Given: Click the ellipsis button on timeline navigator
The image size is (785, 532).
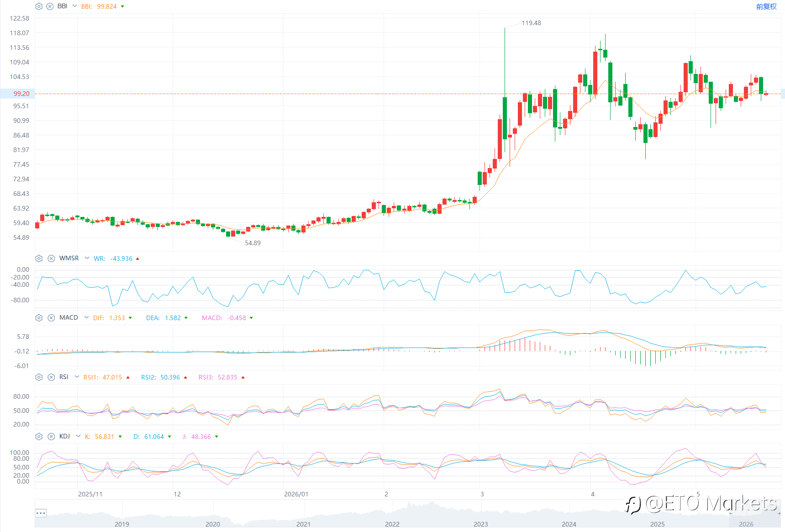Looking at the screenshot, I should click(41, 513).
